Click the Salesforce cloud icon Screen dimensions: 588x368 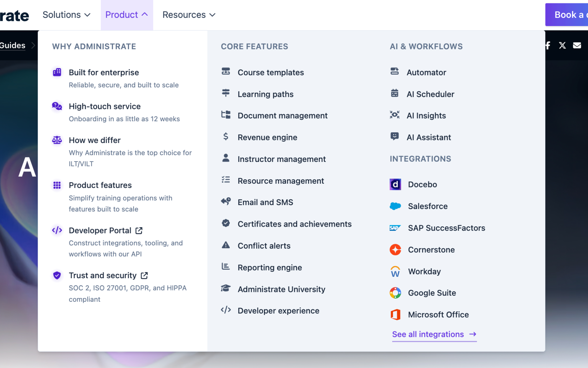(x=395, y=206)
